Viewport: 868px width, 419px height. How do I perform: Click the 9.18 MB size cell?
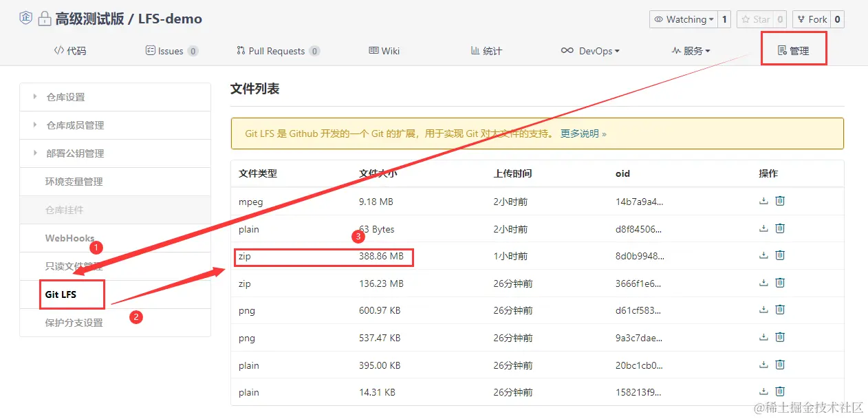coord(376,202)
